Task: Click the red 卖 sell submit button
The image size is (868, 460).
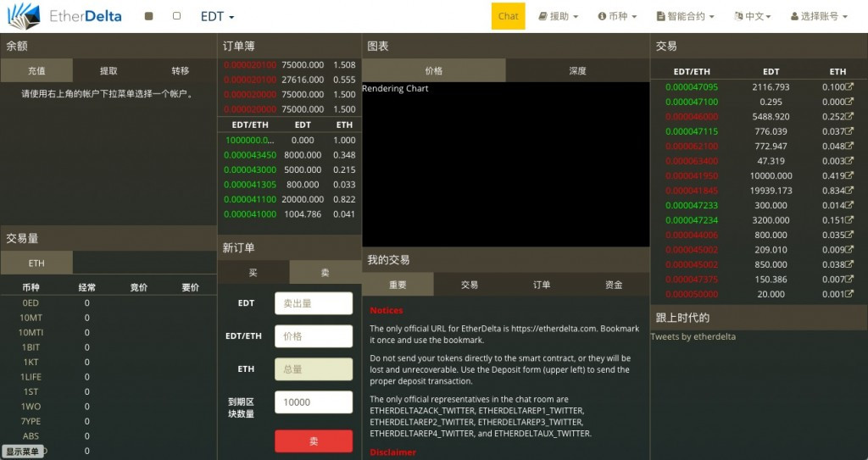Action: point(314,441)
